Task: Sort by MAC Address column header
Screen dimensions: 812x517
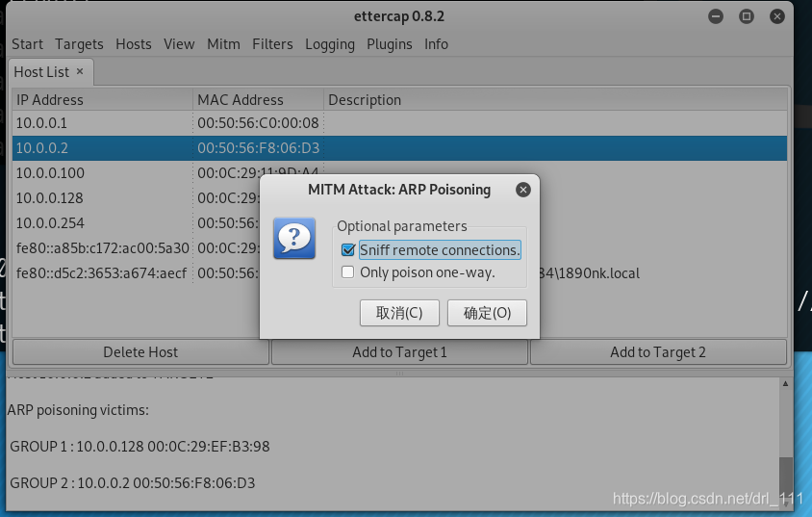Action: pos(259,99)
